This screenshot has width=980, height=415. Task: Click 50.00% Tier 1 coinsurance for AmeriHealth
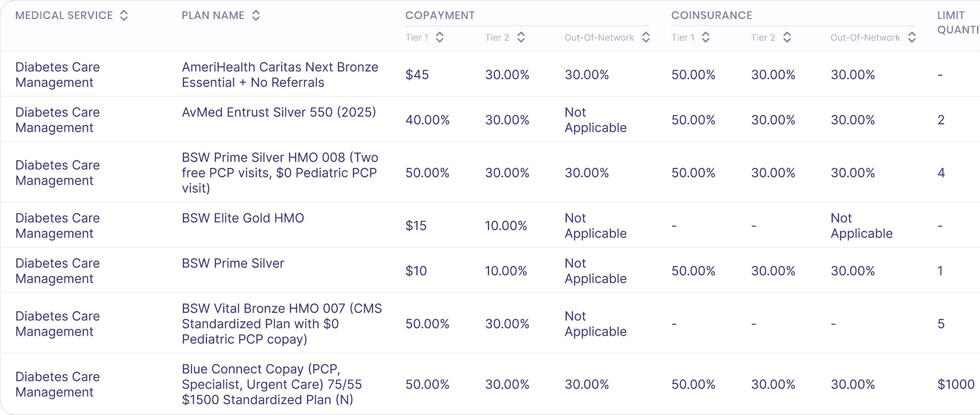(x=693, y=74)
